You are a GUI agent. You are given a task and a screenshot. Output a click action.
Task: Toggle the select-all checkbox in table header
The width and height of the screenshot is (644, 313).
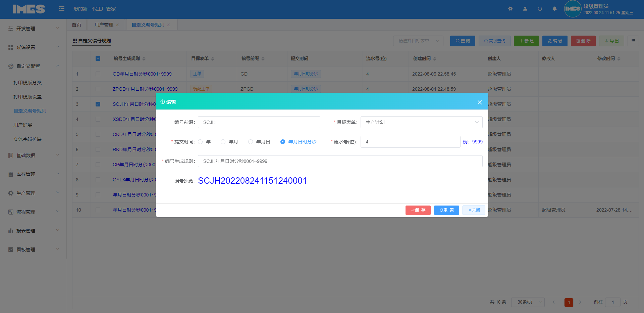point(98,58)
